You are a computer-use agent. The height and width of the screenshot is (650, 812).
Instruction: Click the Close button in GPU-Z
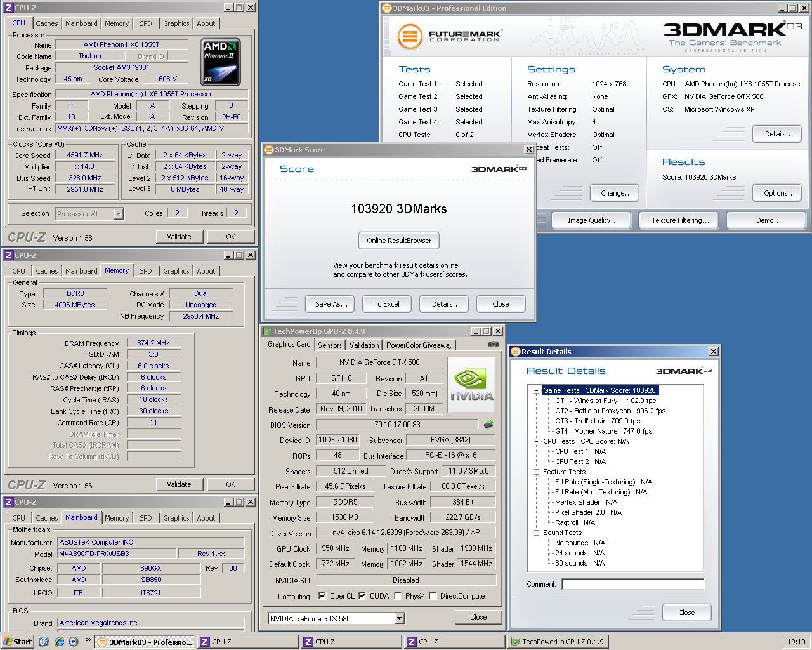[478, 617]
